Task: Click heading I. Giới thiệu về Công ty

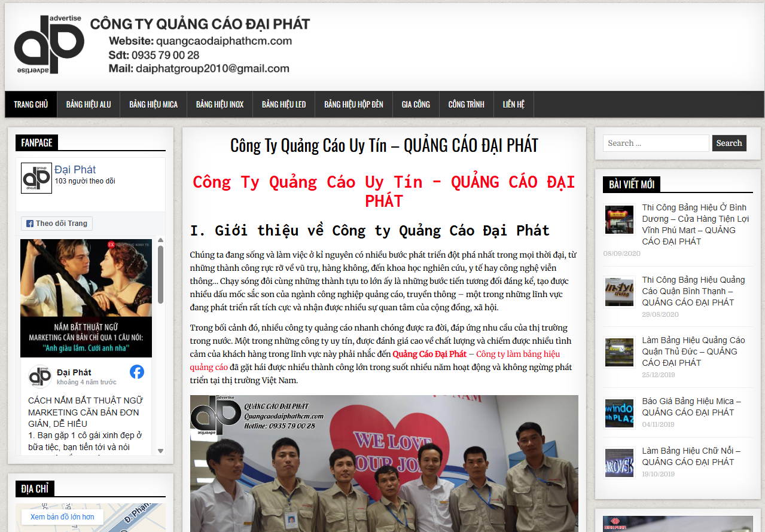Action: point(370,231)
